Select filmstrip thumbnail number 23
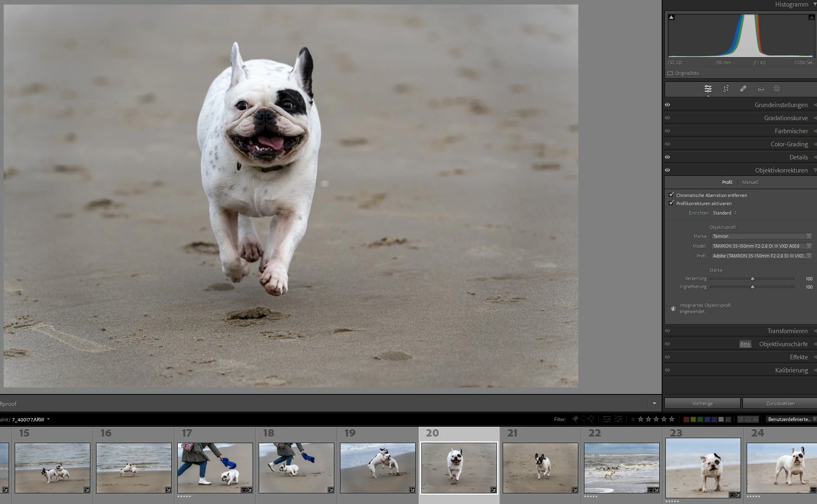817x504 pixels. pos(703,468)
